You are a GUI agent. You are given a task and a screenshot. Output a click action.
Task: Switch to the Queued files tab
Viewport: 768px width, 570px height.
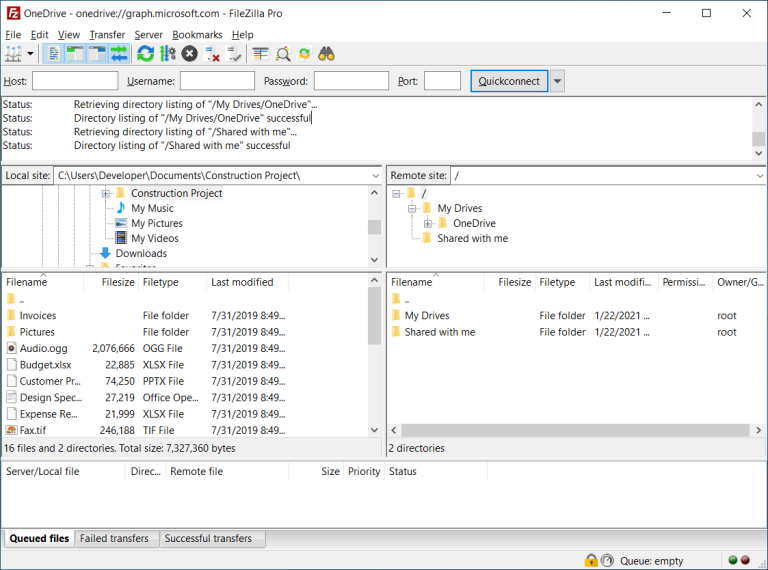pos(39,539)
